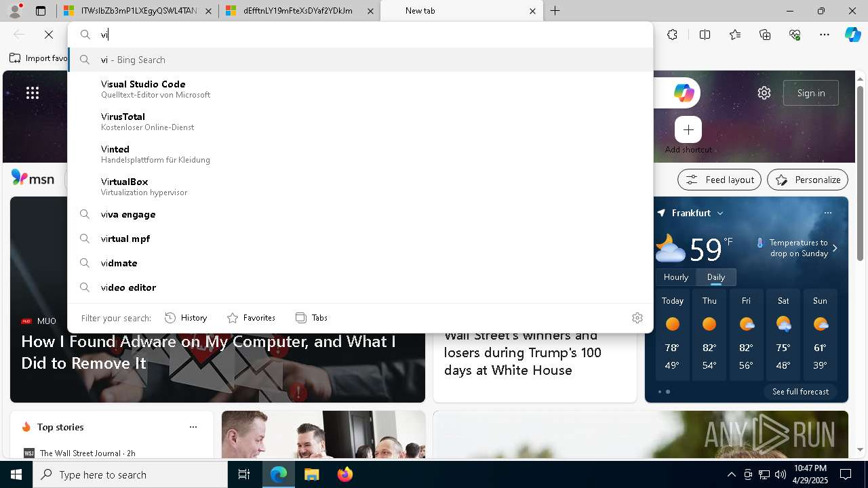Image resolution: width=868 pixels, height=488 pixels.
Task: Open the Windows Start menu
Action: click(16, 474)
